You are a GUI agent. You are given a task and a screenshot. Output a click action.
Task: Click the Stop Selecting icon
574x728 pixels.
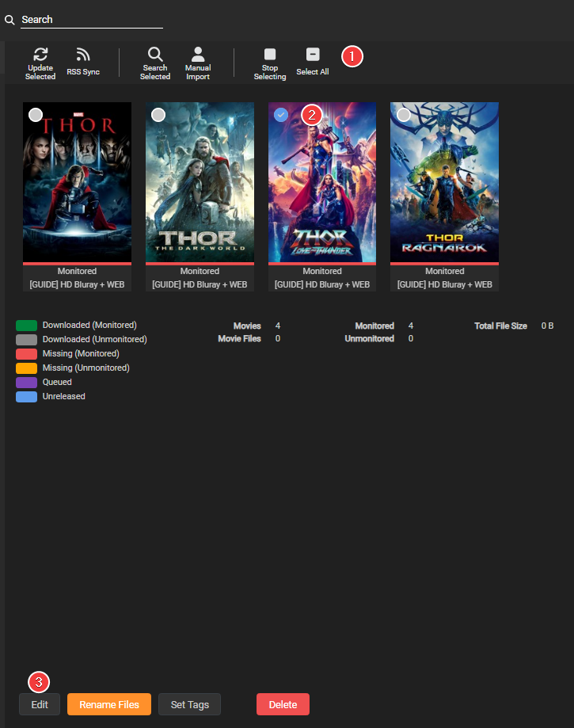(x=270, y=55)
